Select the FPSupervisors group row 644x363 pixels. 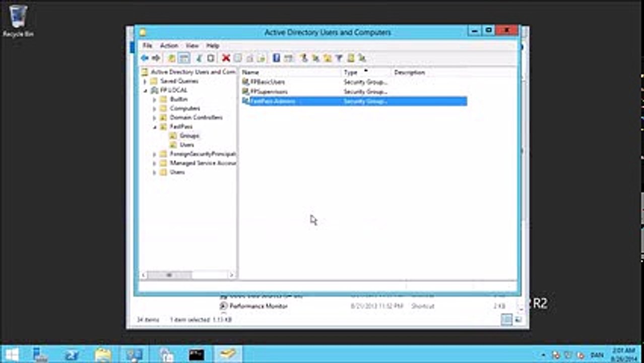pyautogui.click(x=354, y=92)
